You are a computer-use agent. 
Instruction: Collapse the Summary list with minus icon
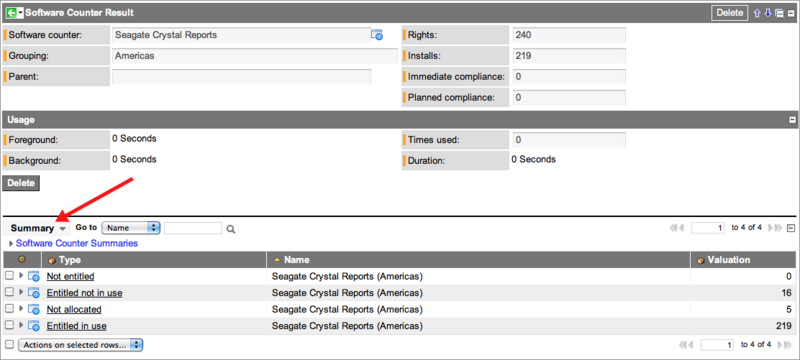click(791, 228)
